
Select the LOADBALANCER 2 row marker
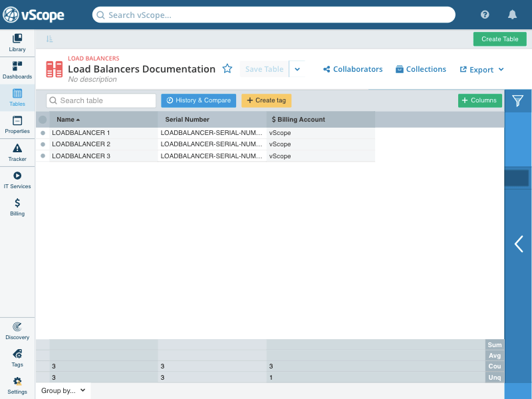(43, 144)
